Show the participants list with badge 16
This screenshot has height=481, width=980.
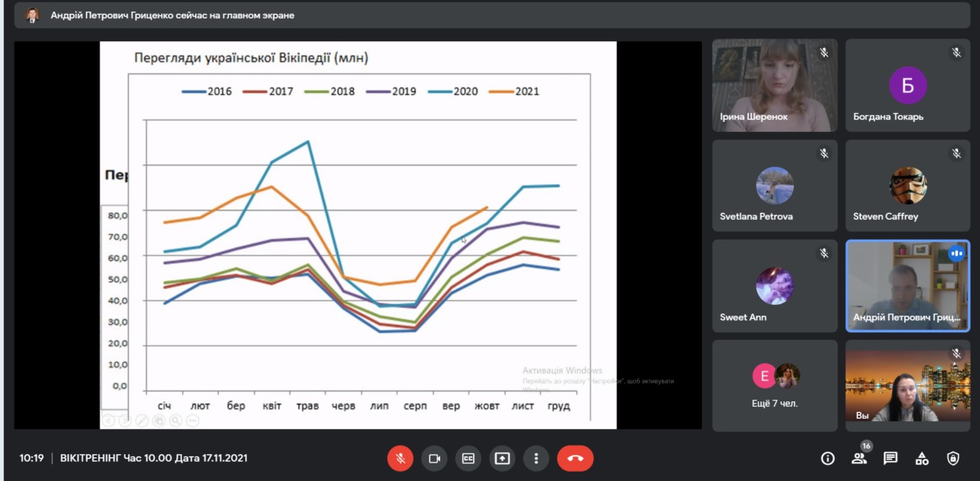tap(859, 458)
